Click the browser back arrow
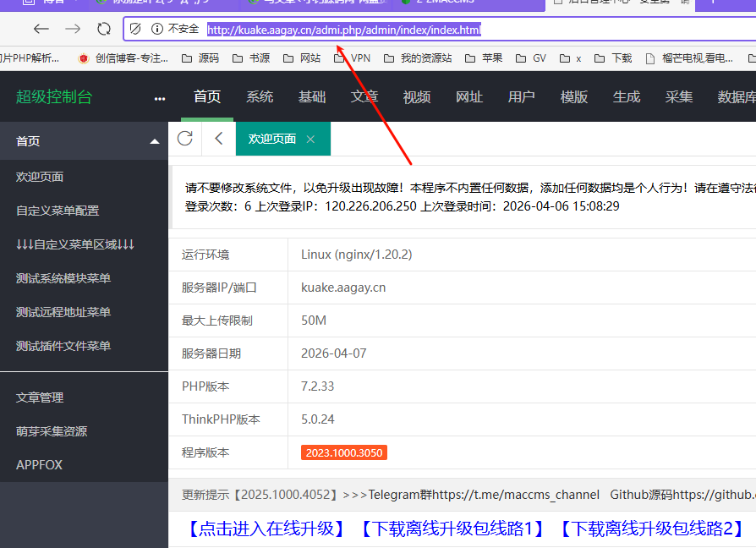Screen dimensions: 756x548 [41, 29]
